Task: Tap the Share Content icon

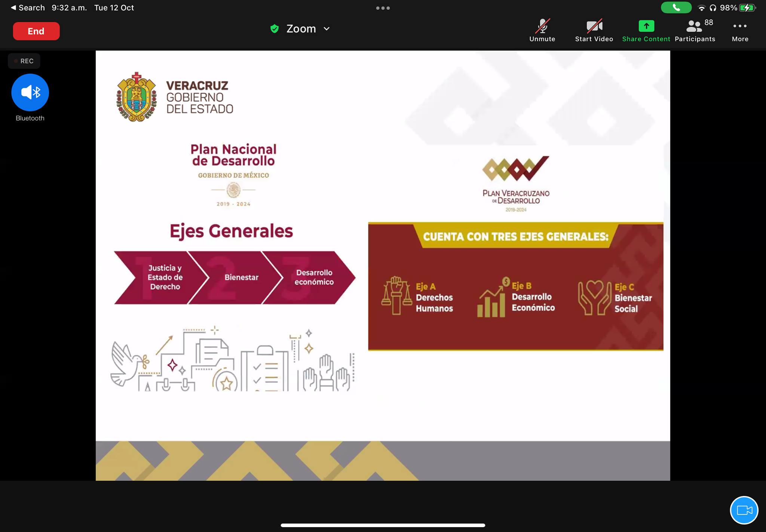Action: (x=646, y=26)
